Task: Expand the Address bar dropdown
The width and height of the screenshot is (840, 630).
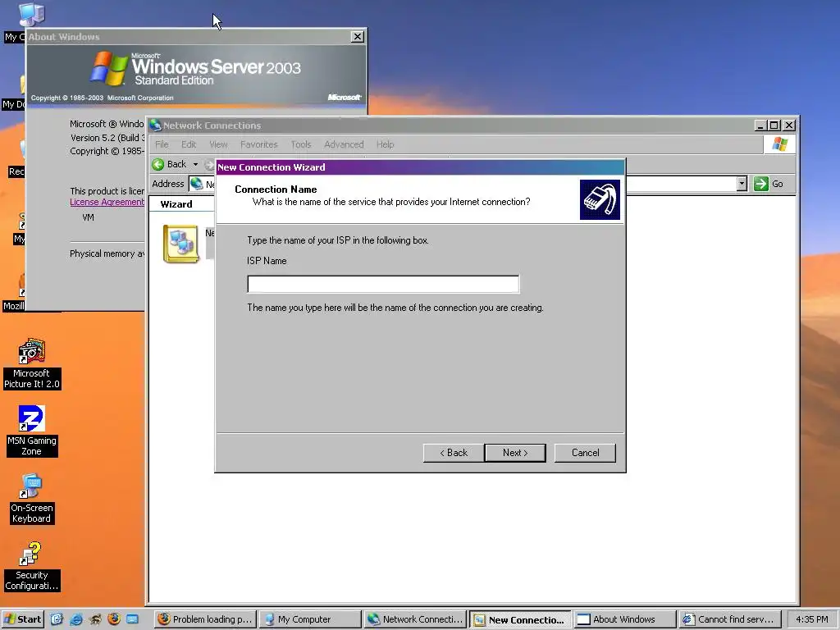Action: pos(742,184)
